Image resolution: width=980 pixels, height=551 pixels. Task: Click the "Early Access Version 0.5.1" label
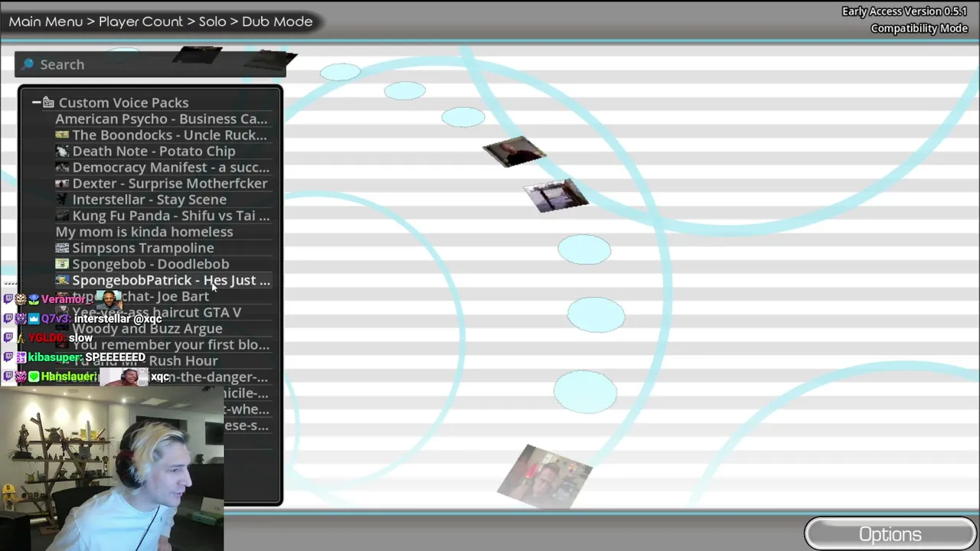click(905, 11)
